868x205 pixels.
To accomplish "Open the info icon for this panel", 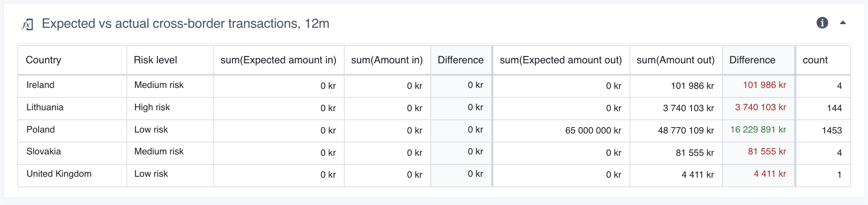I will click(x=822, y=23).
